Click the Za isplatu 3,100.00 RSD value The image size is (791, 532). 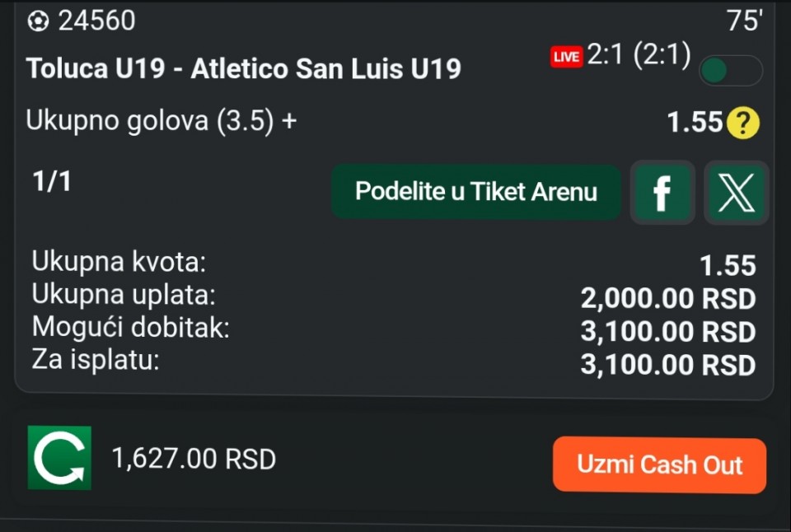(667, 364)
